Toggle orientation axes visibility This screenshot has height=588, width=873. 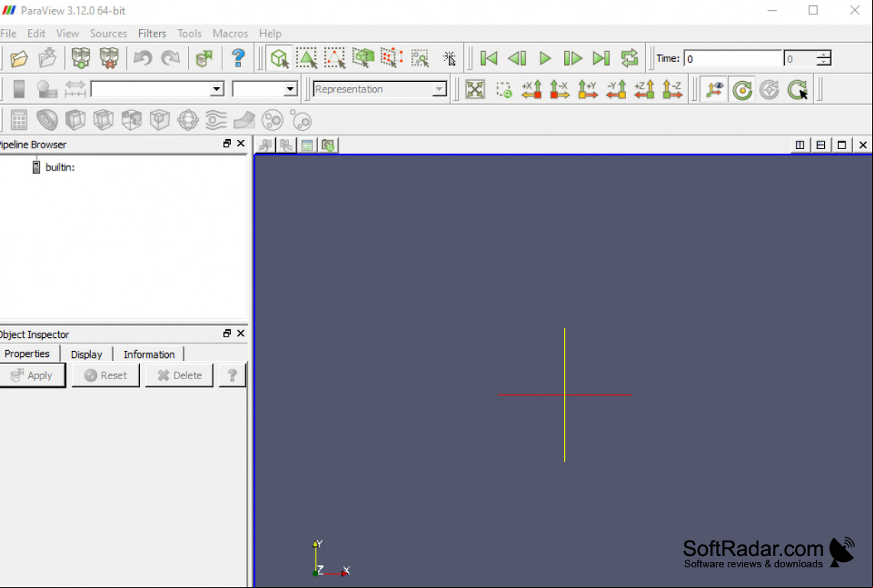(x=714, y=89)
